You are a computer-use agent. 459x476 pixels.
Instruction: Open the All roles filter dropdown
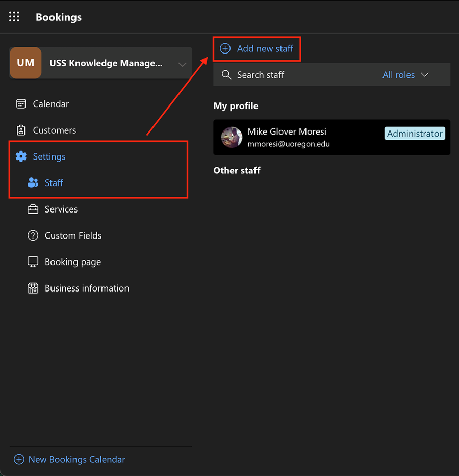click(x=405, y=75)
